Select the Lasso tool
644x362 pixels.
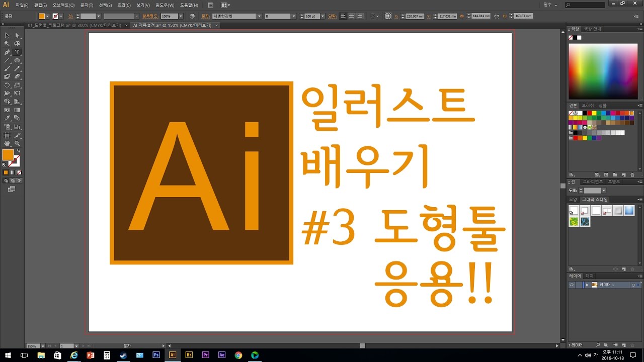pyautogui.click(x=17, y=44)
